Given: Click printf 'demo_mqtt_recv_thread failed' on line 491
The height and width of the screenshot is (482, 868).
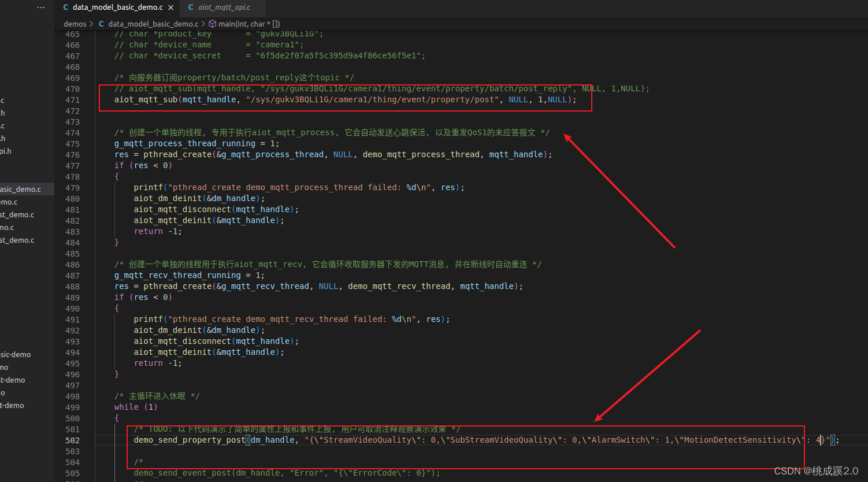Looking at the screenshot, I should tap(292, 320).
